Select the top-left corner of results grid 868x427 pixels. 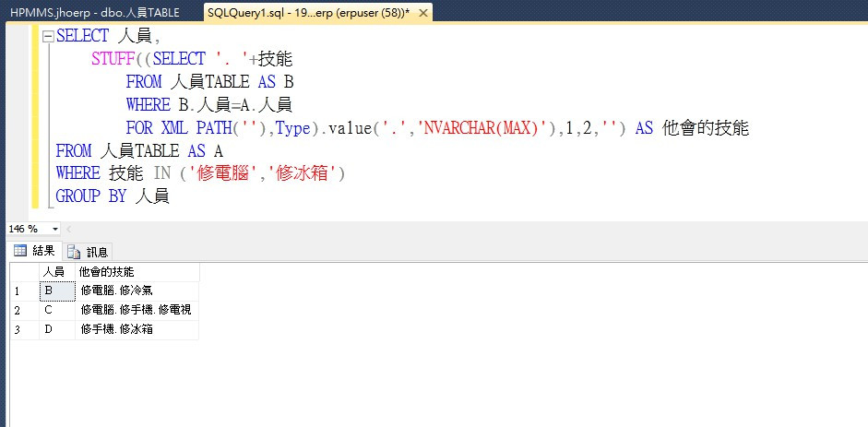click(25, 272)
